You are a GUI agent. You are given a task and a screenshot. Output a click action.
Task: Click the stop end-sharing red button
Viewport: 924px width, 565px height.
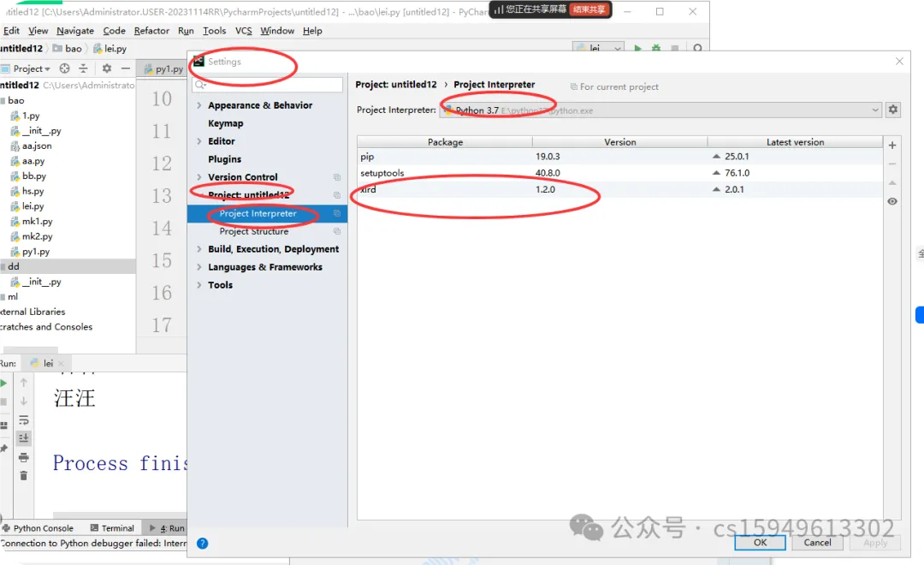point(589,9)
